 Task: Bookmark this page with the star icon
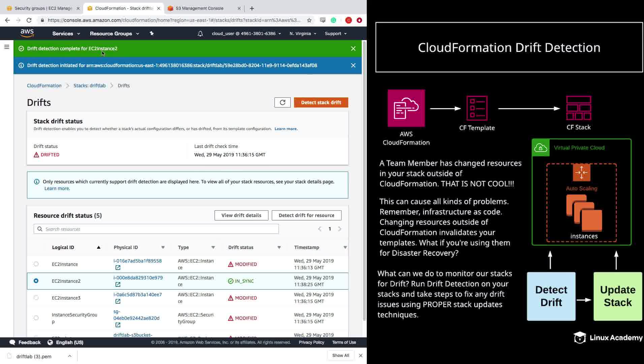coord(309,20)
